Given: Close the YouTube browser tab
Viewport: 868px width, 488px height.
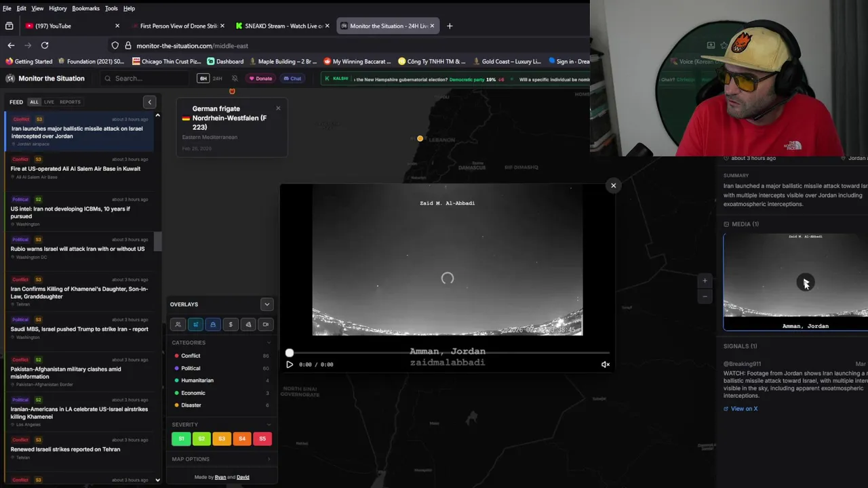Looking at the screenshot, I should [117, 26].
